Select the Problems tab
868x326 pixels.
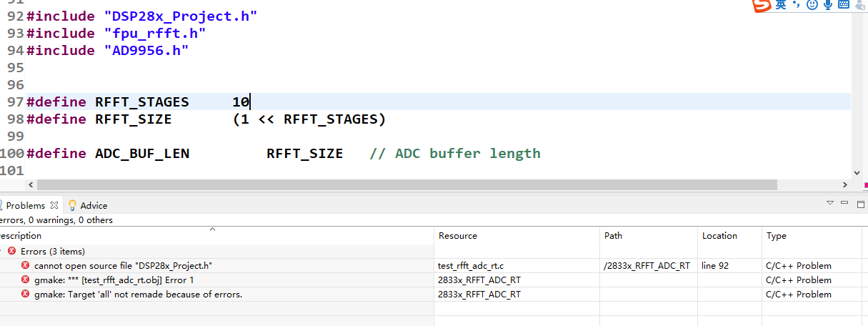click(25, 205)
